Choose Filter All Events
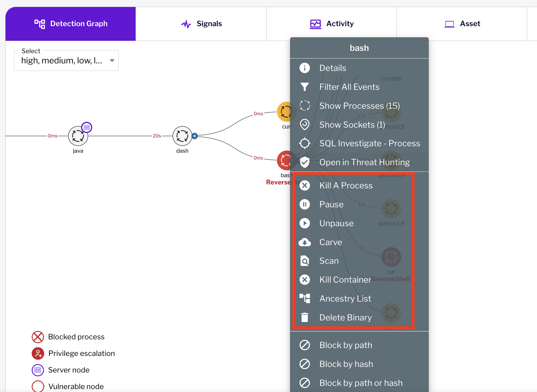The image size is (537, 392). (x=359, y=87)
